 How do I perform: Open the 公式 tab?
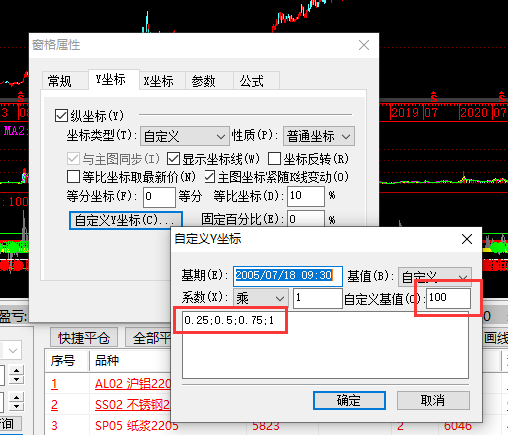click(256, 81)
